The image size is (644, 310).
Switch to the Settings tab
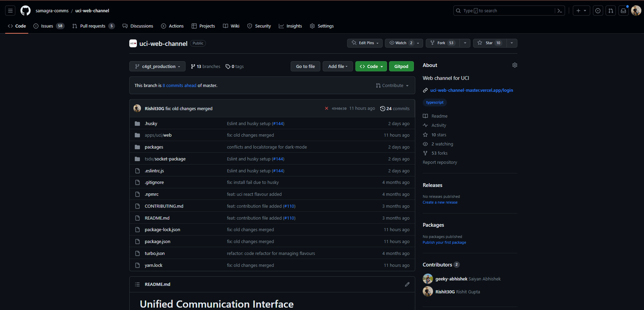click(x=321, y=26)
